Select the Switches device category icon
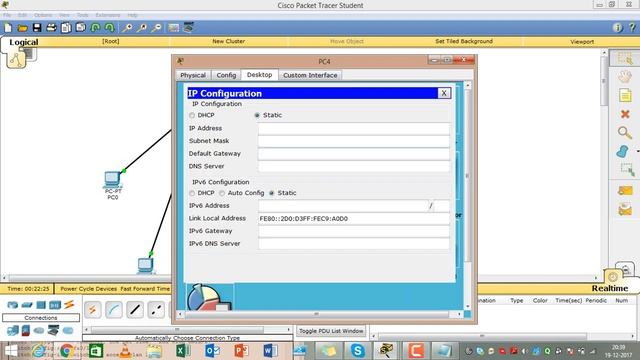The width and height of the screenshot is (640, 360). pos(27,305)
